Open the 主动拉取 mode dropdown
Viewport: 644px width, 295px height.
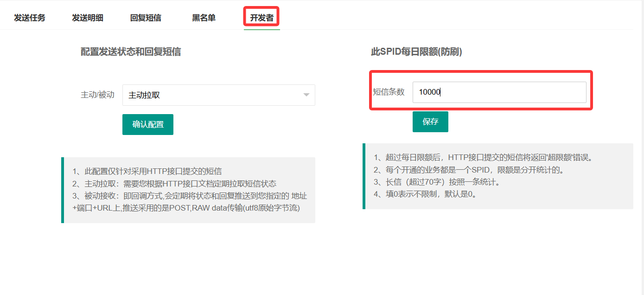213,95
